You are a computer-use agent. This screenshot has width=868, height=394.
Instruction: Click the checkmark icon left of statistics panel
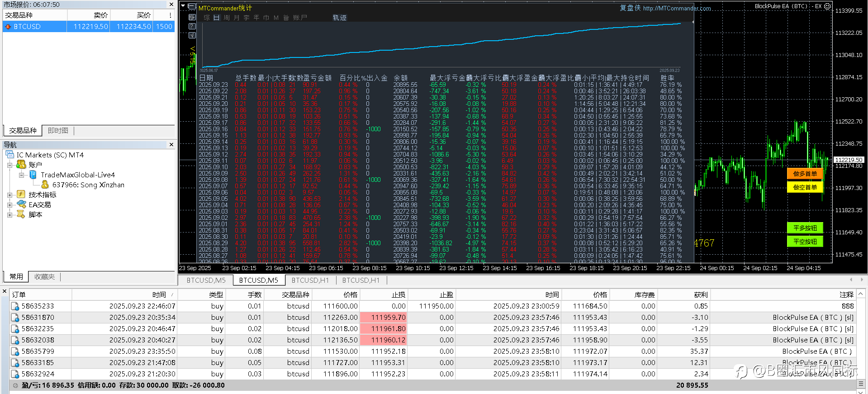click(192, 35)
